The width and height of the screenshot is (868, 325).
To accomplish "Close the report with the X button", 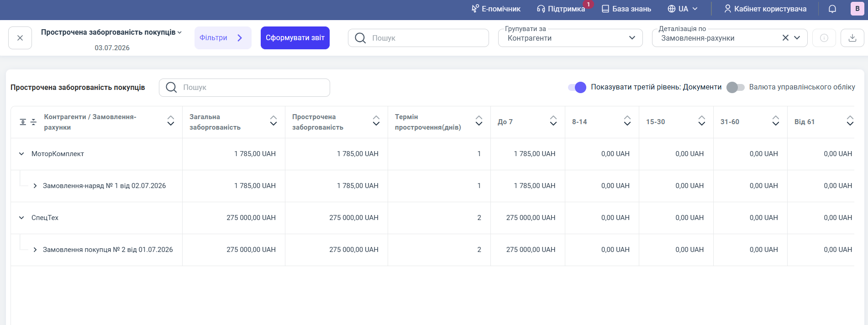I will (20, 38).
